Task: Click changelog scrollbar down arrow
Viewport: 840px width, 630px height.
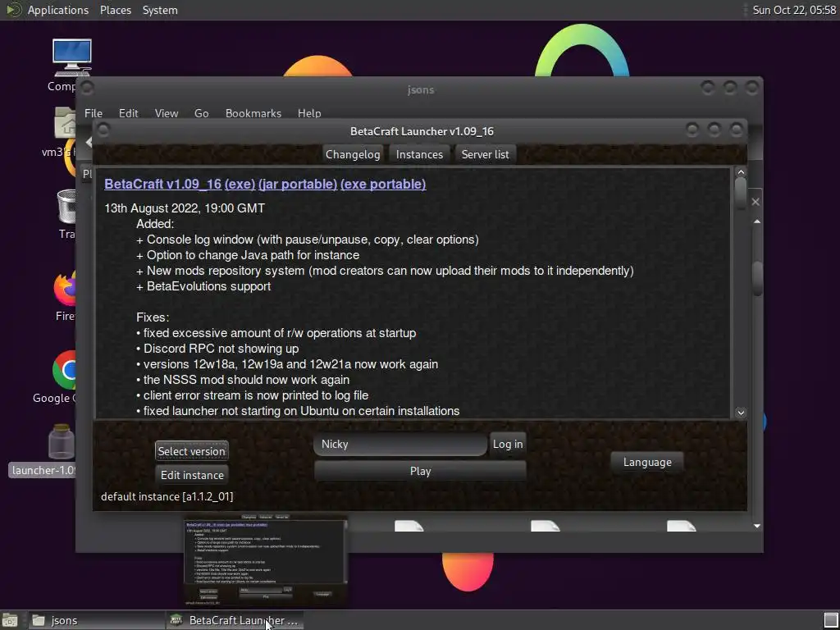Action: (741, 413)
